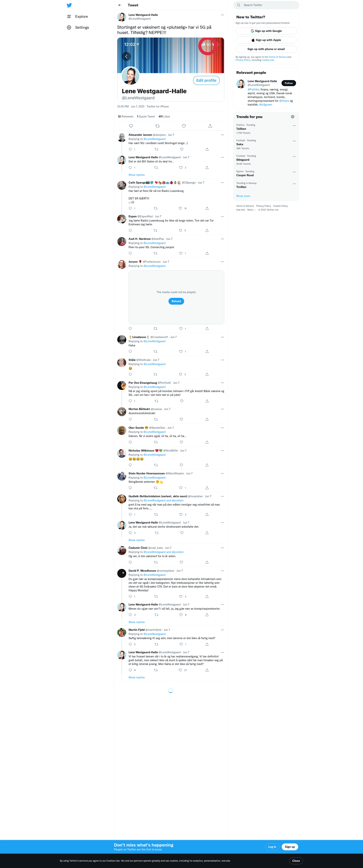Screen dimensions: 363x868
Task: Open Trends for you settings gear
Action: click(292, 117)
